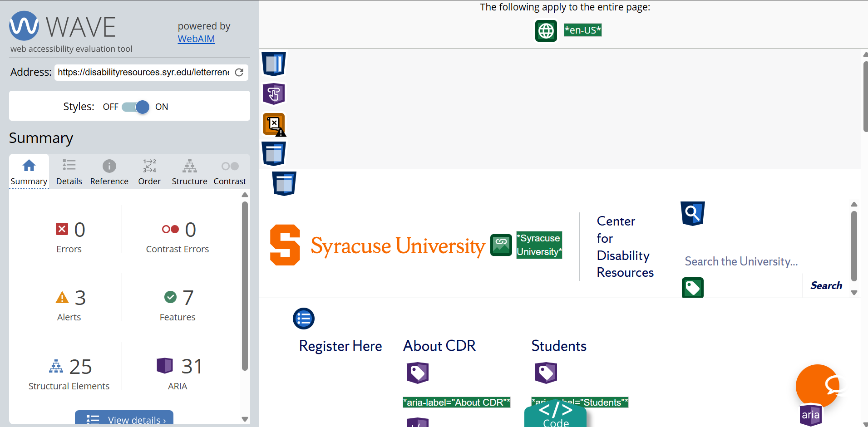Reload the address with refresh icon
Viewport: 868px width, 427px height.
[x=239, y=72]
